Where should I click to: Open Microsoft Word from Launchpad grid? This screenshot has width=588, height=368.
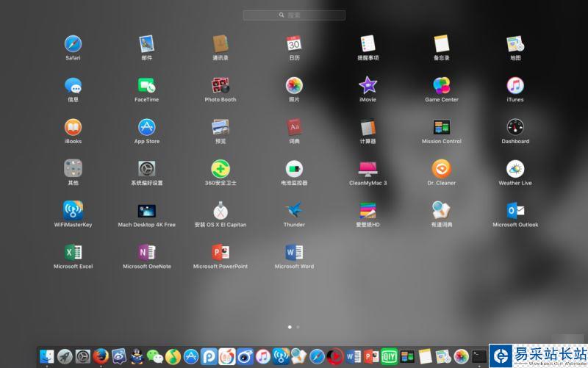[x=294, y=252]
